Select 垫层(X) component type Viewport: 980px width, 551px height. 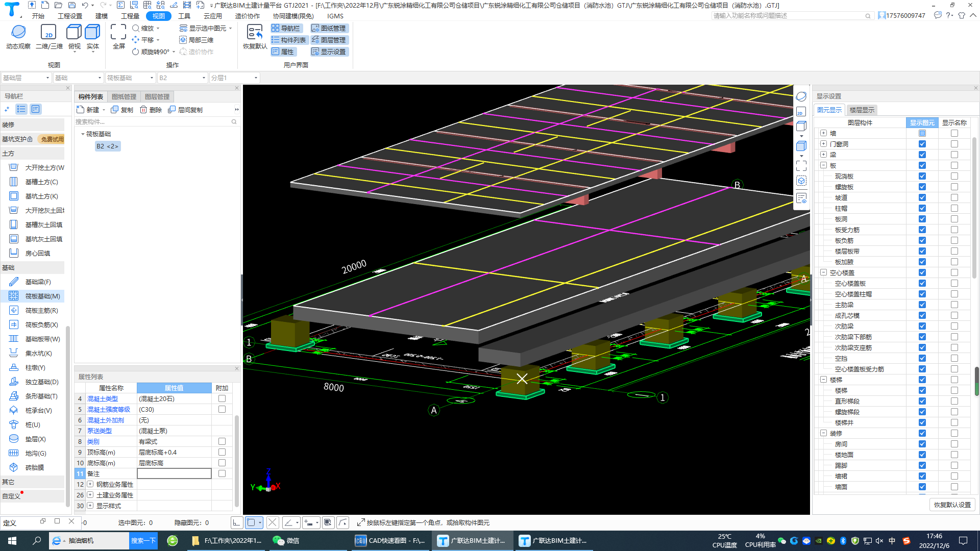[29, 439]
